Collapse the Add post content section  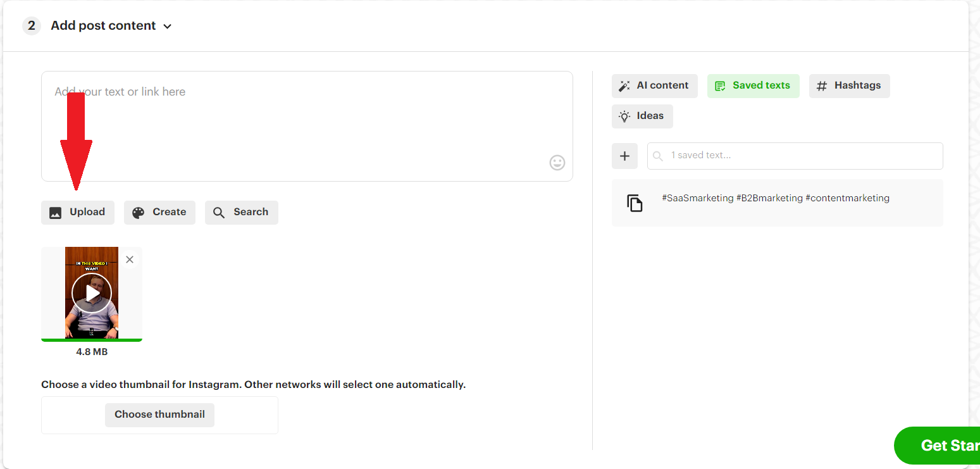tap(166, 26)
